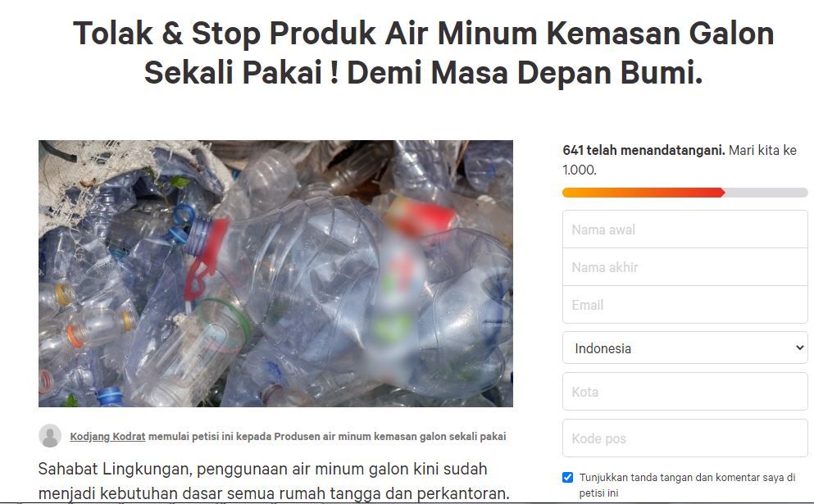Click the Nama akhir input field
The image size is (814, 504).
coord(684,267)
